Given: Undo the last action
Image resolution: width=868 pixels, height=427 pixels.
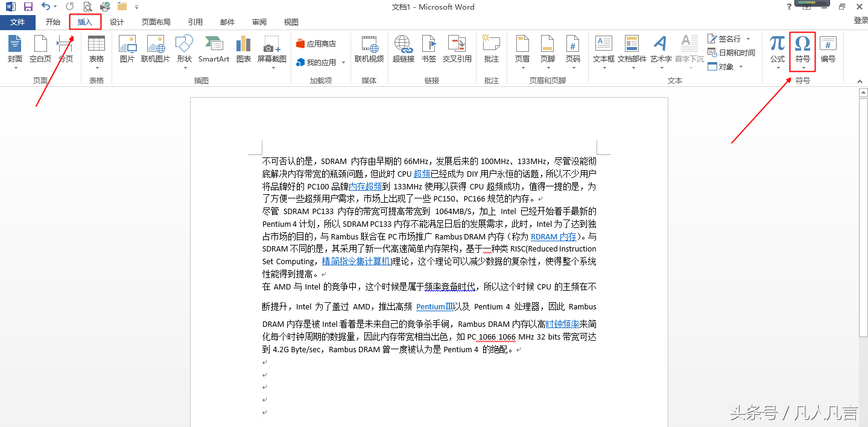Looking at the screenshot, I should [x=46, y=7].
